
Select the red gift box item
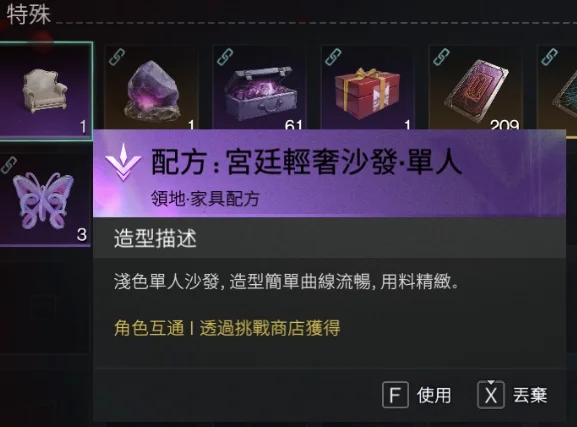(367, 88)
